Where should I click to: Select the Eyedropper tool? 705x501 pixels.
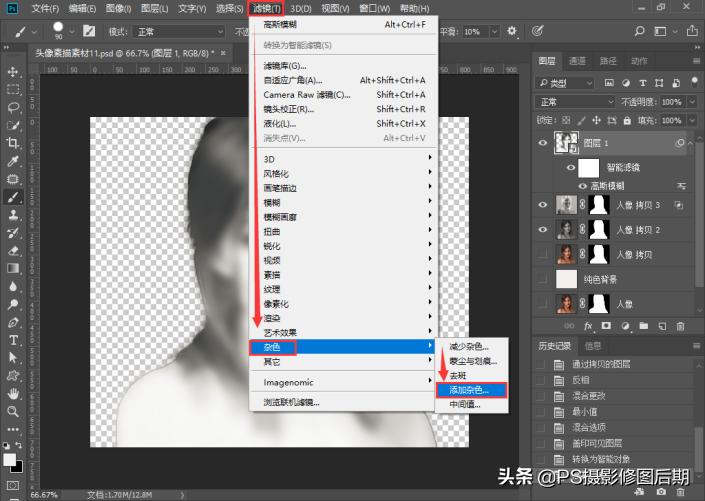point(13,161)
